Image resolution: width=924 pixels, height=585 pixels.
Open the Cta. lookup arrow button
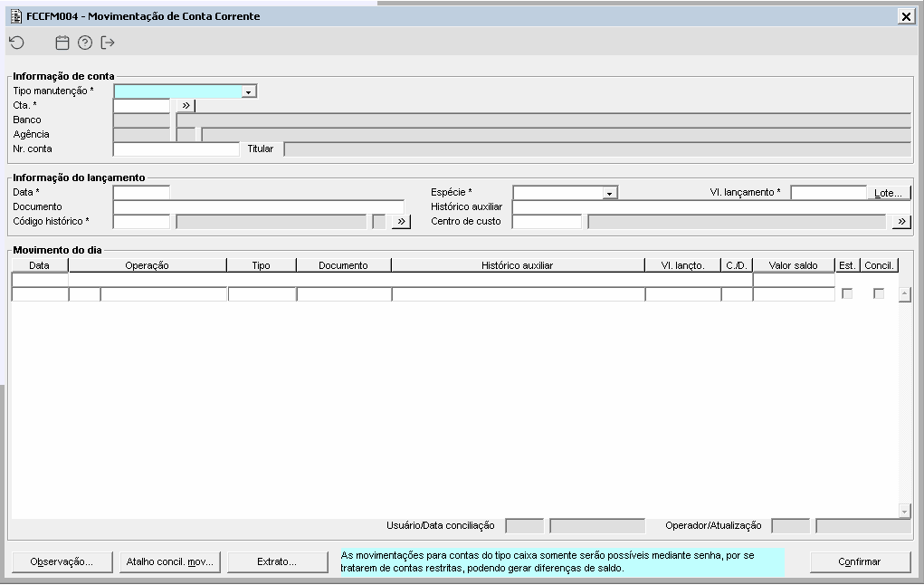pos(186,106)
